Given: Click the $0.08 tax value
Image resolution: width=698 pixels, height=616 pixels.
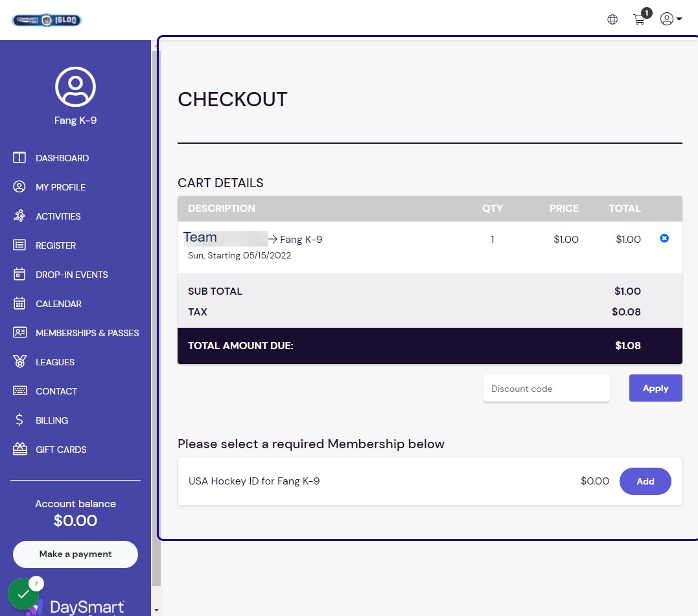Looking at the screenshot, I should pos(626,312).
